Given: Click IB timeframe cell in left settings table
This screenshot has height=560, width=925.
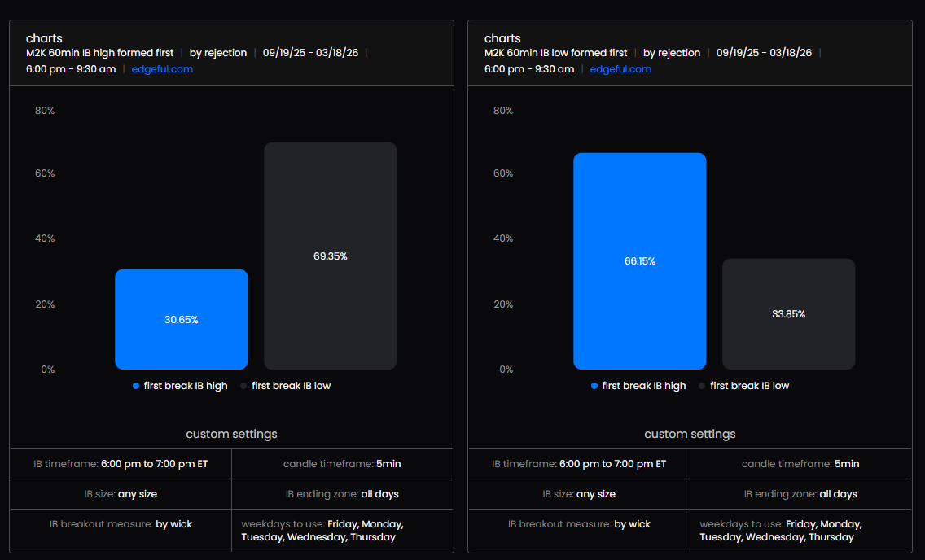Looking at the screenshot, I should pos(121,464).
